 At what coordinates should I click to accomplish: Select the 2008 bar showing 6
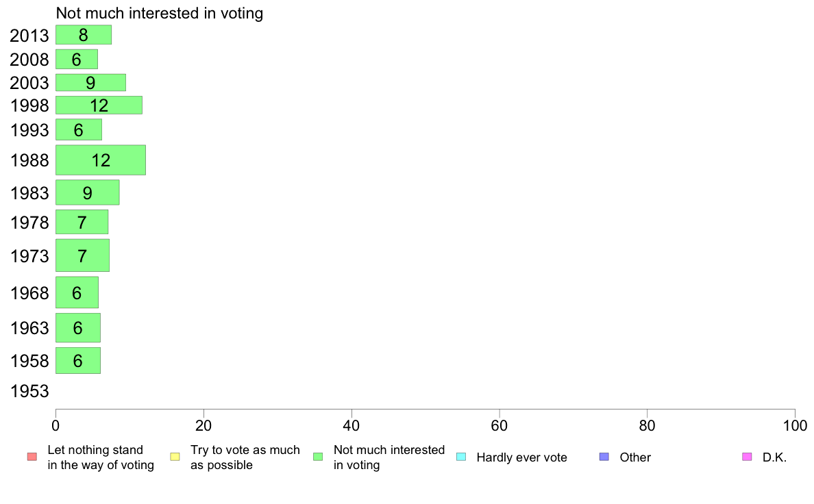(77, 59)
